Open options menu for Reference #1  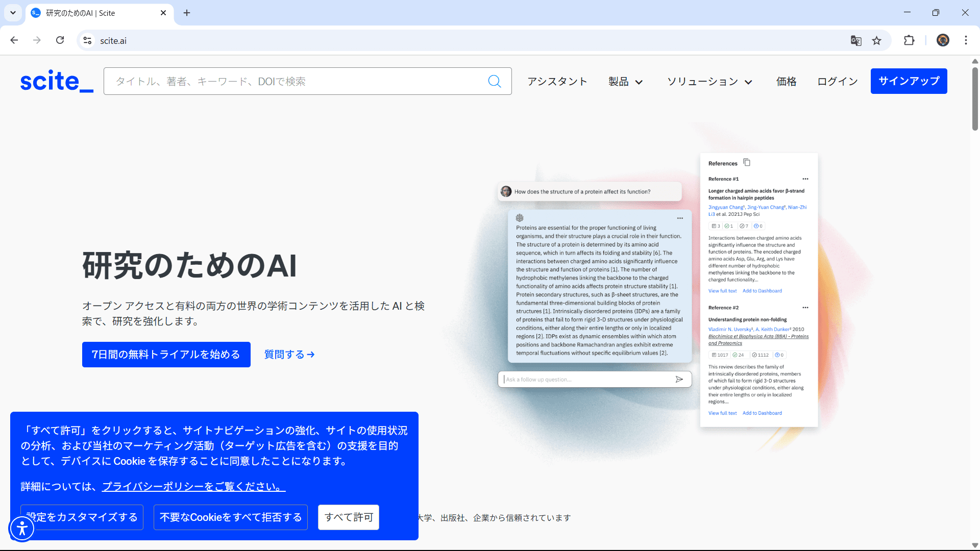click(x=805, y=179)
